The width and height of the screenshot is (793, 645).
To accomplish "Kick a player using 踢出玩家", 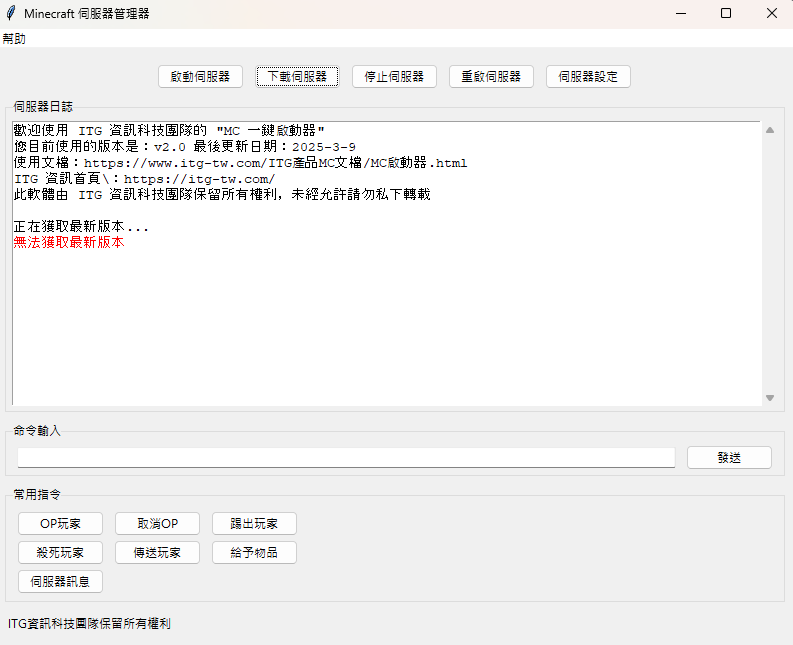I will point(254,524).
